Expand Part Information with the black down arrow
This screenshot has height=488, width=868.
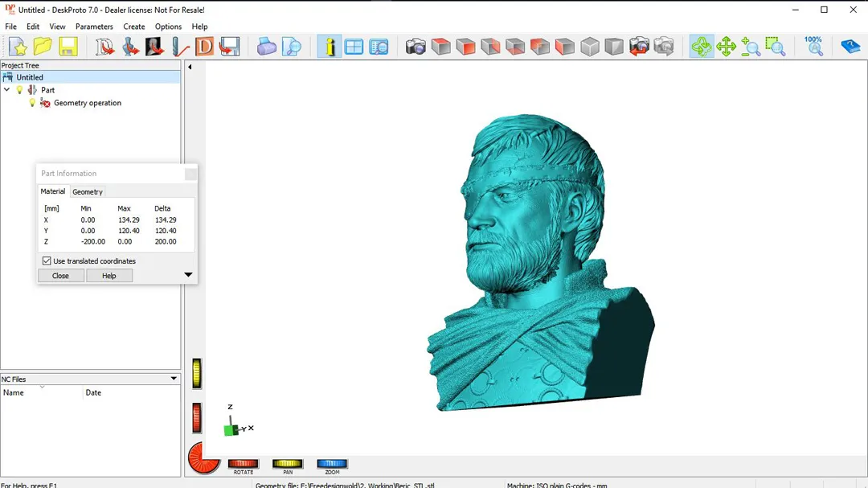click(x=188, y=275)
